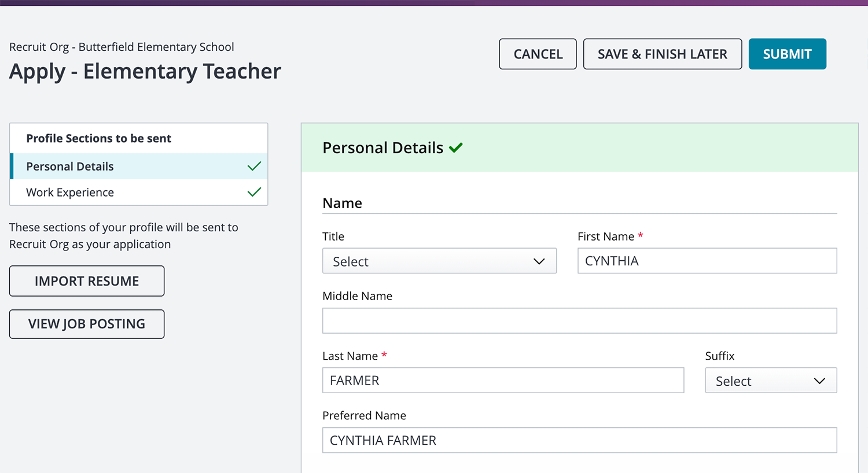This screenshot has width=868, height=473.
Task: Click the Last Name field containing FARMER
Action: [503, 381]
